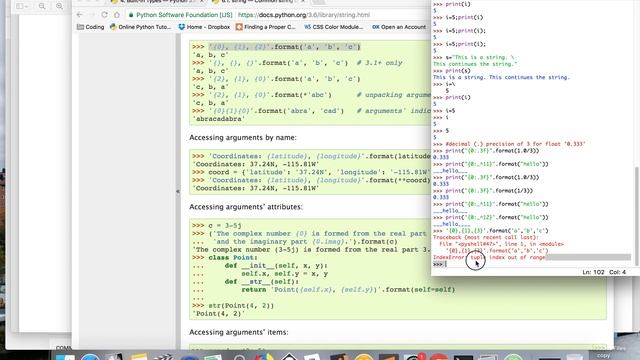640x360 pixels.
Task: Open Online Python Tutor bookmark
Action: click(141, 27)
